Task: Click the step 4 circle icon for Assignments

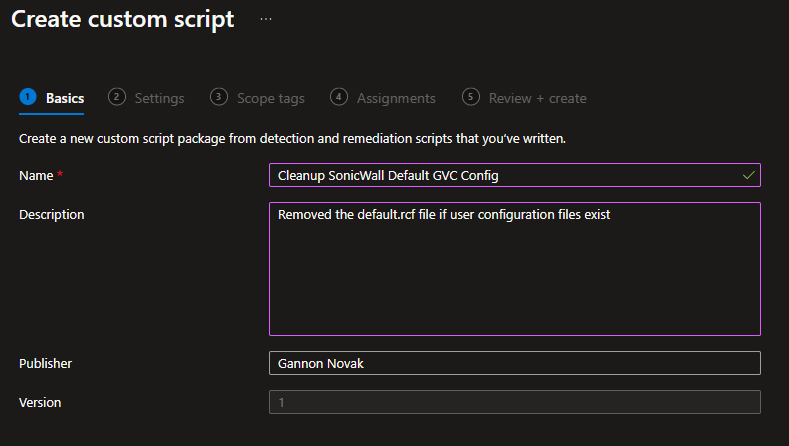Action: click(339, 97)
